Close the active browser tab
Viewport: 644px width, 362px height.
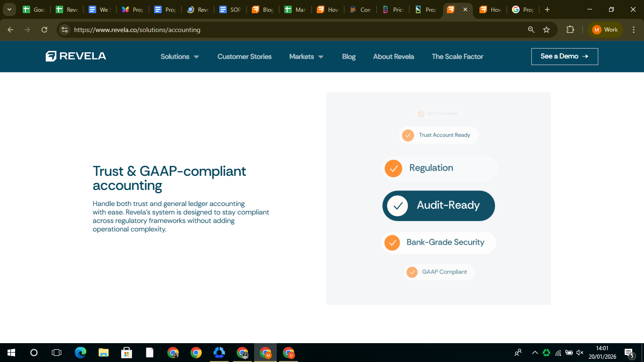[x=465, y=9]
